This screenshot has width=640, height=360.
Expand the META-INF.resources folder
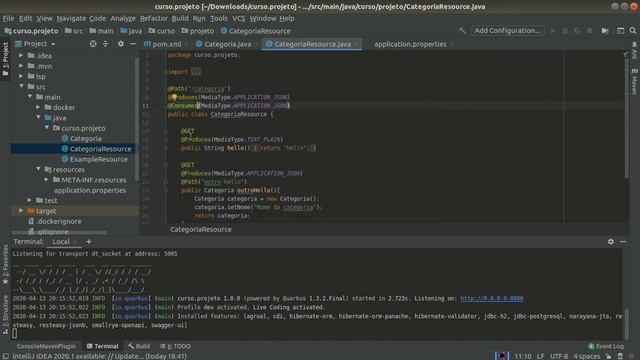point(46,180)
